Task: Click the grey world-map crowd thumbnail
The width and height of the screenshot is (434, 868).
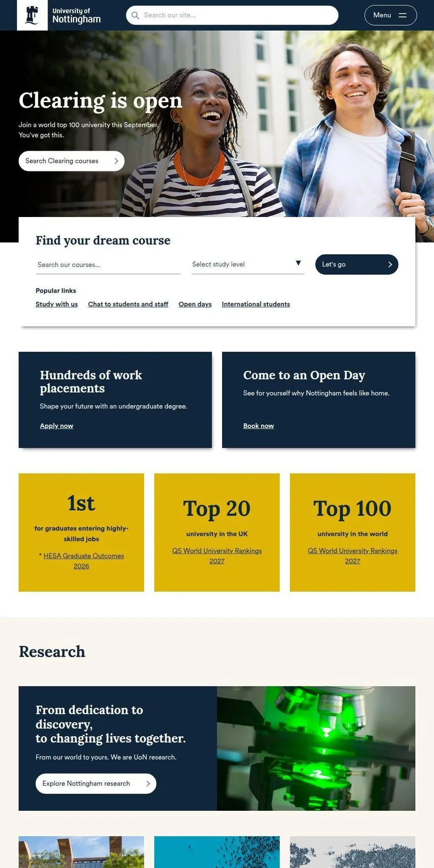Action: pyautogui.click(x=352, y=852)
